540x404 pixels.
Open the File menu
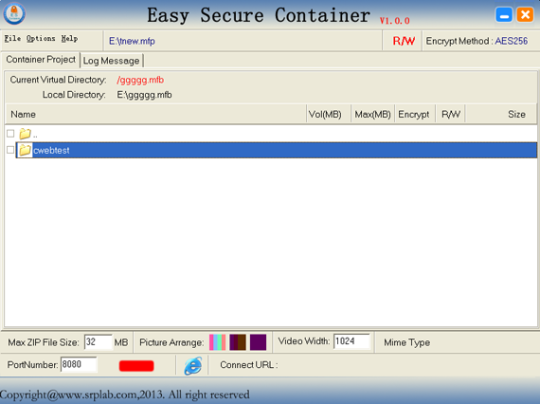pyautogui.click(x=13, y=39)
